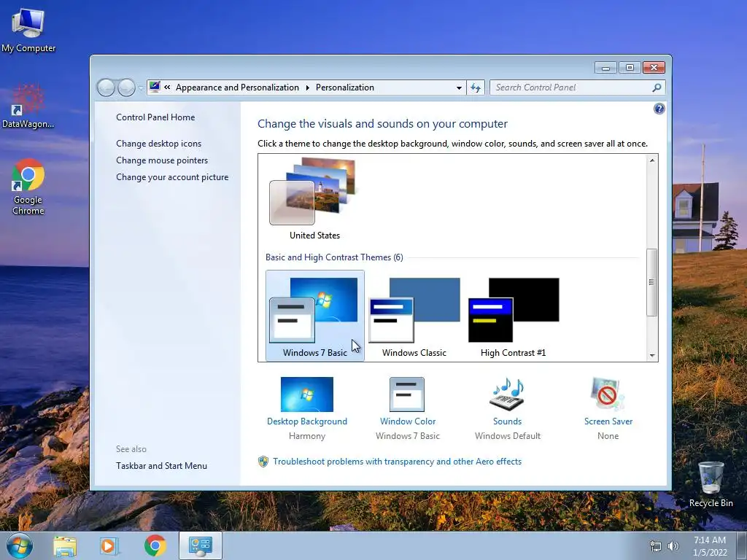The height and width of the screenshot is (560, 747).
Task: Open the Screen Saver icon
Action: (608, 394)
